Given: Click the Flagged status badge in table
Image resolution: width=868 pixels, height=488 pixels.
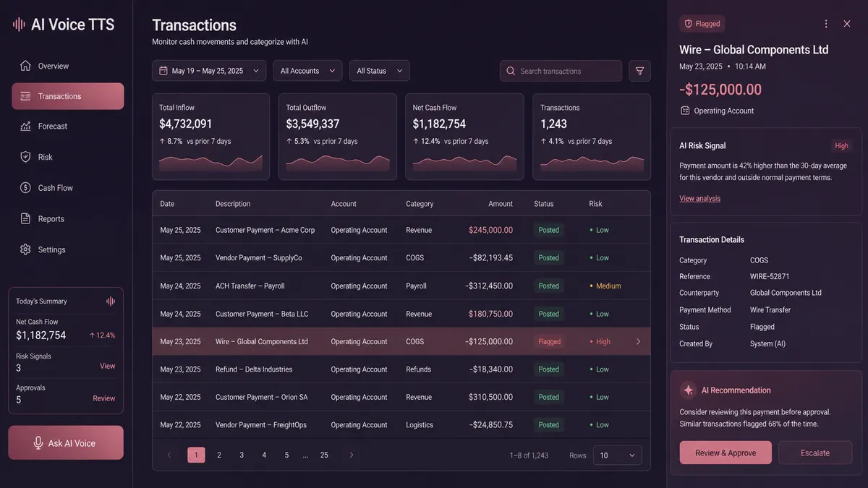Looking at the screenshot, I should 550,341.
